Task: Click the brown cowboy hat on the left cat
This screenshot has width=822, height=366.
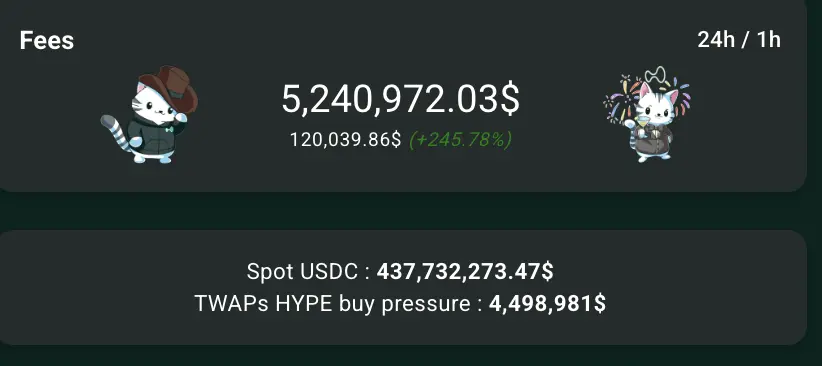Action: click(x=169, y=87)
